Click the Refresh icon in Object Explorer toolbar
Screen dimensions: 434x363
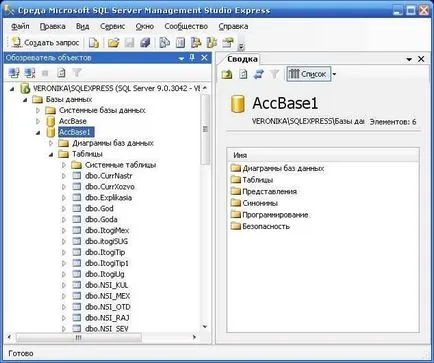click(x=61, y=73)
